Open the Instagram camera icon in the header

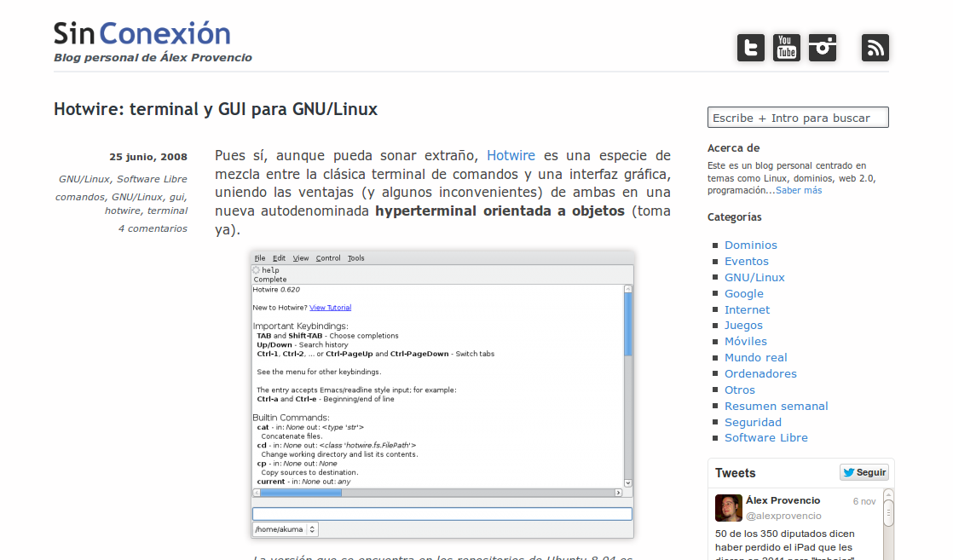823,48
